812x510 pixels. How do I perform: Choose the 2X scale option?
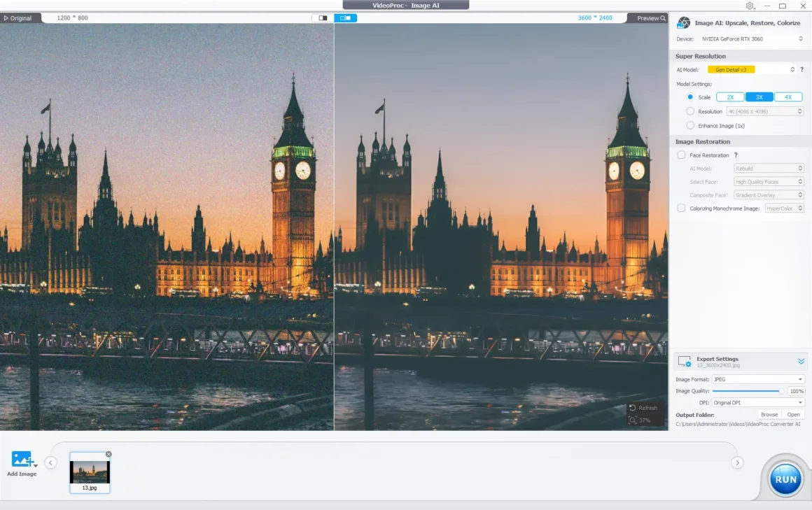click(730, 97)
